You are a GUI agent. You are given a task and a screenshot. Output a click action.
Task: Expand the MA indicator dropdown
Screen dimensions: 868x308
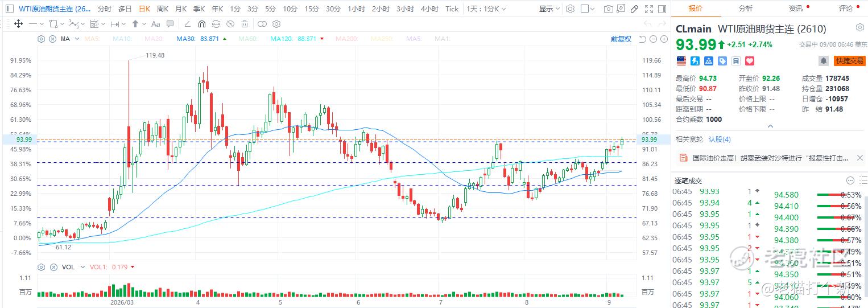(x=76, y=39)
